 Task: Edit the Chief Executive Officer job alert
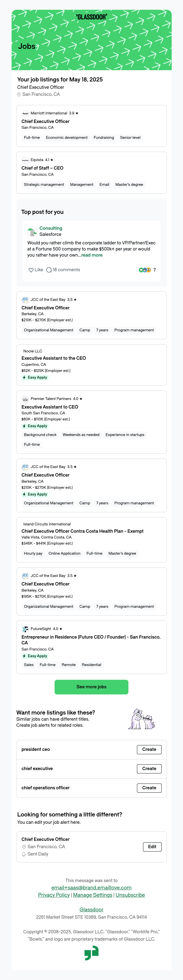[x=152, y=847]
